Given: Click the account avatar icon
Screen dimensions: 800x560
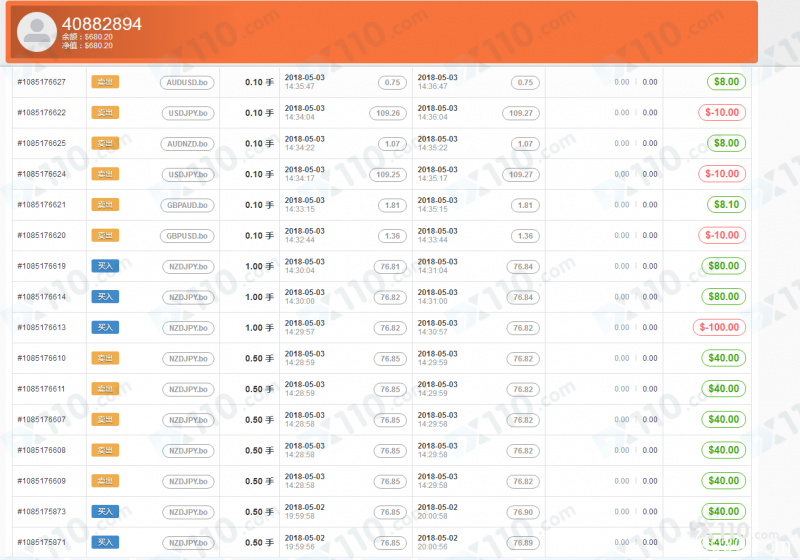Looking at the screenshot, I should point(37,32).
